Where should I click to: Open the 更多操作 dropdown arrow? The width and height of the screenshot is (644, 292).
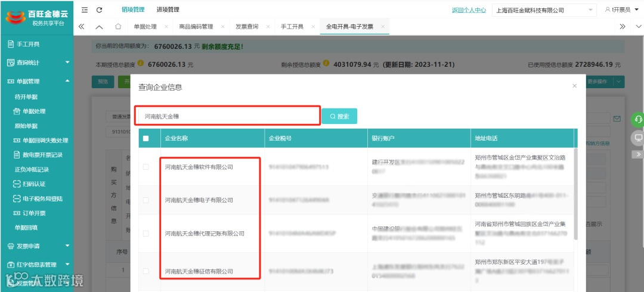[620, 82]
